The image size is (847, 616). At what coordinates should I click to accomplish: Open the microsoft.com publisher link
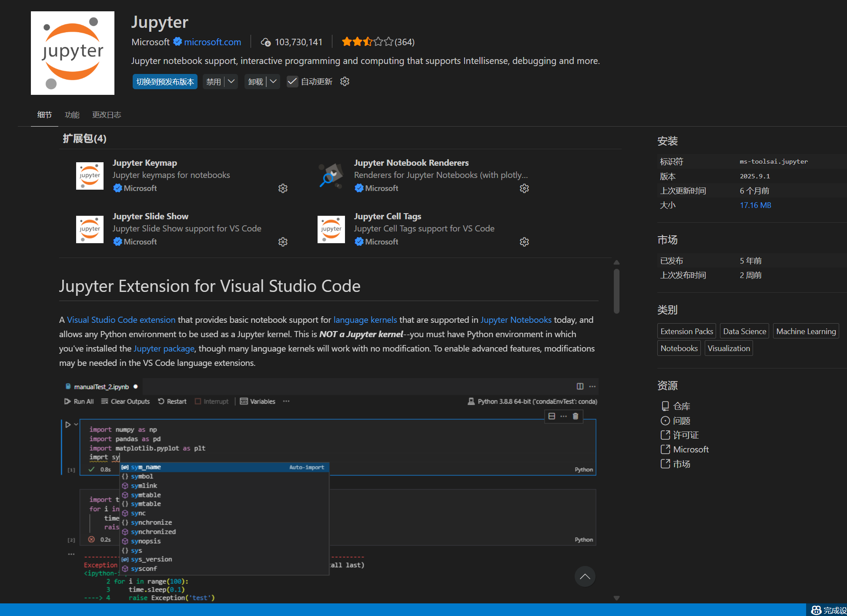click(x=212, y=42)
